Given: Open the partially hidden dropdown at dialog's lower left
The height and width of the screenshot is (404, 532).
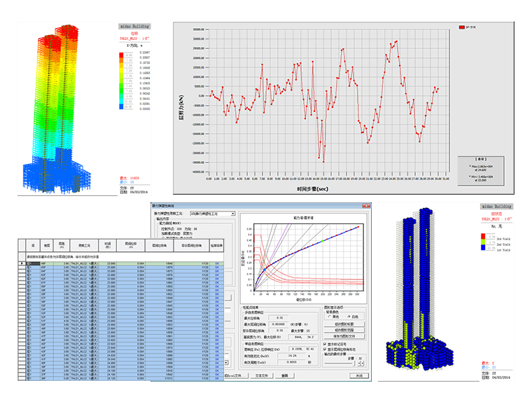Looking at the screenshot, I should [x=226, y=363].
